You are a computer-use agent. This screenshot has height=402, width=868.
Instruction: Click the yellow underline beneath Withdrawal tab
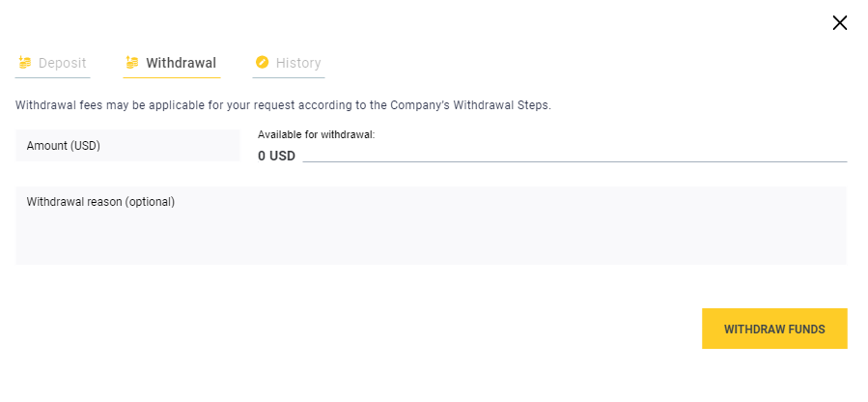pyautogui.click(x=172, y=76)
